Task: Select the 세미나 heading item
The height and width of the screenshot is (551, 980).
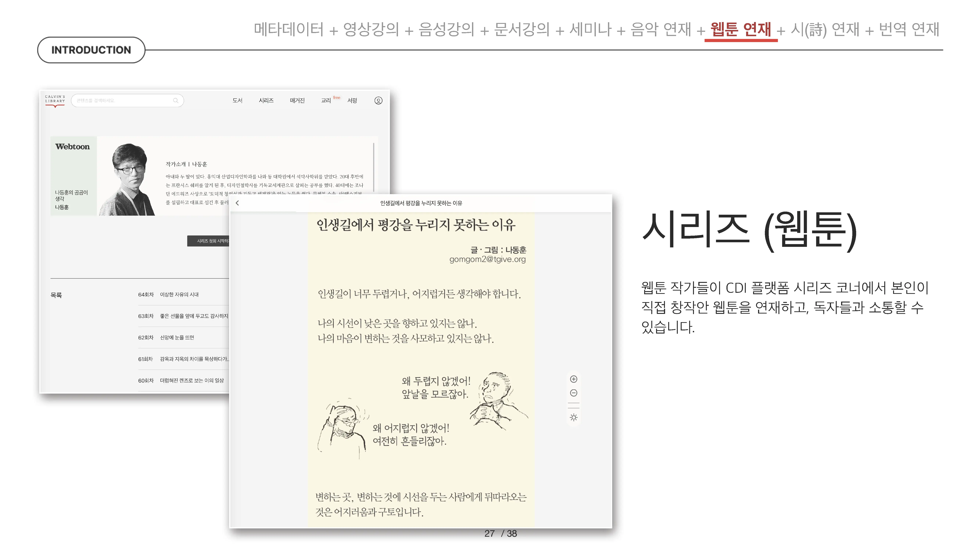Action: coord(590,30)
